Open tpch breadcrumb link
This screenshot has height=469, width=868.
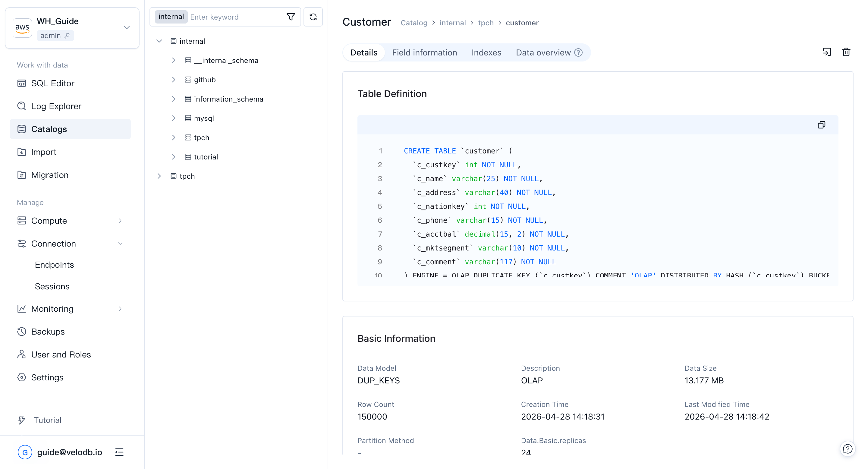tap(486, 23)
